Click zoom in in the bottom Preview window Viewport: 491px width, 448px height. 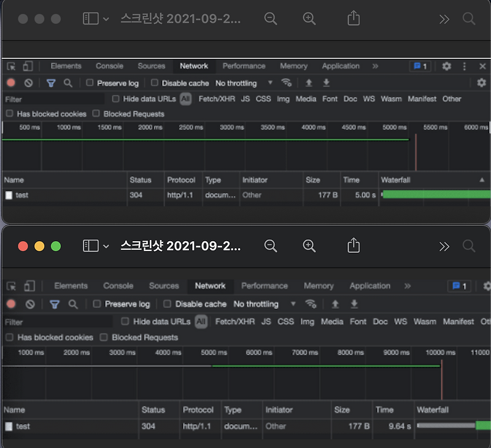coord(309,246)
